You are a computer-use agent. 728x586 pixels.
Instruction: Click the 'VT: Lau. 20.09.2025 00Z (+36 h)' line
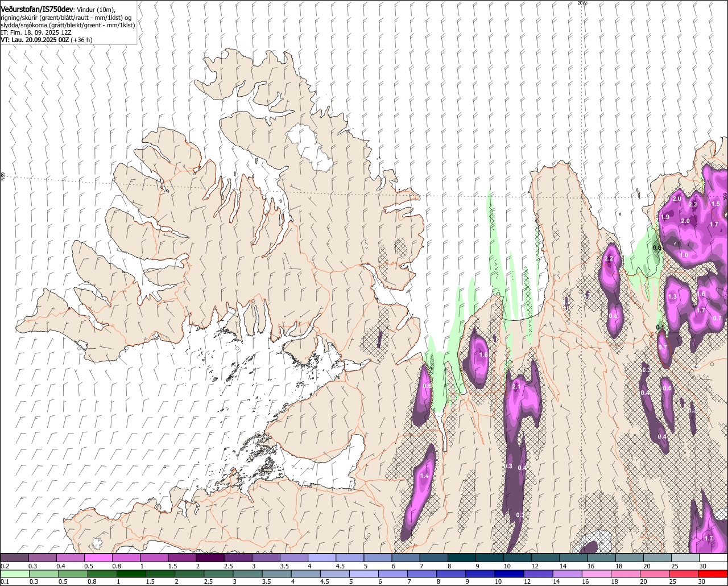click(47, 40)
